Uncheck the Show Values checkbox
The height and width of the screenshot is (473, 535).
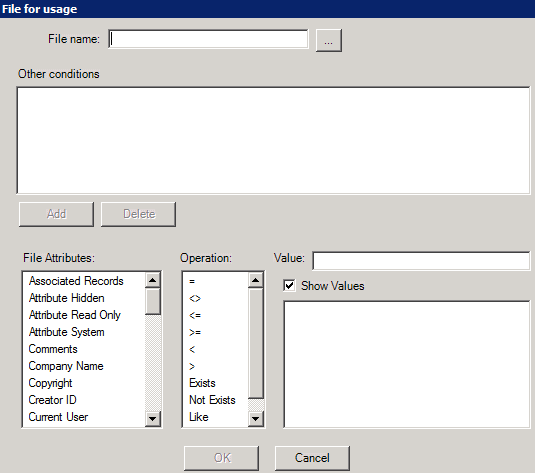289,285
